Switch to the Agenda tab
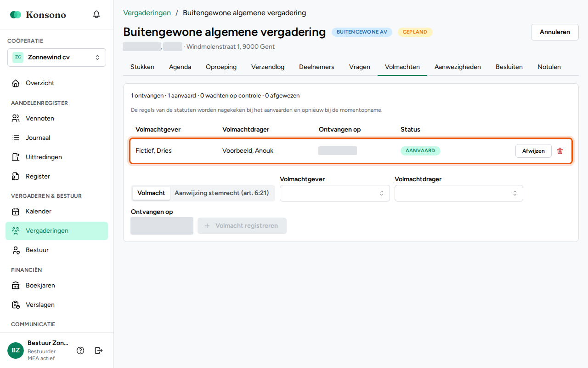 [180, 67]
